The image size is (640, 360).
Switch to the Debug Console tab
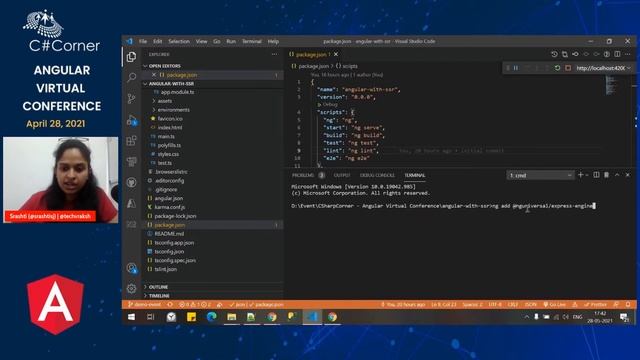click(377, 175)
